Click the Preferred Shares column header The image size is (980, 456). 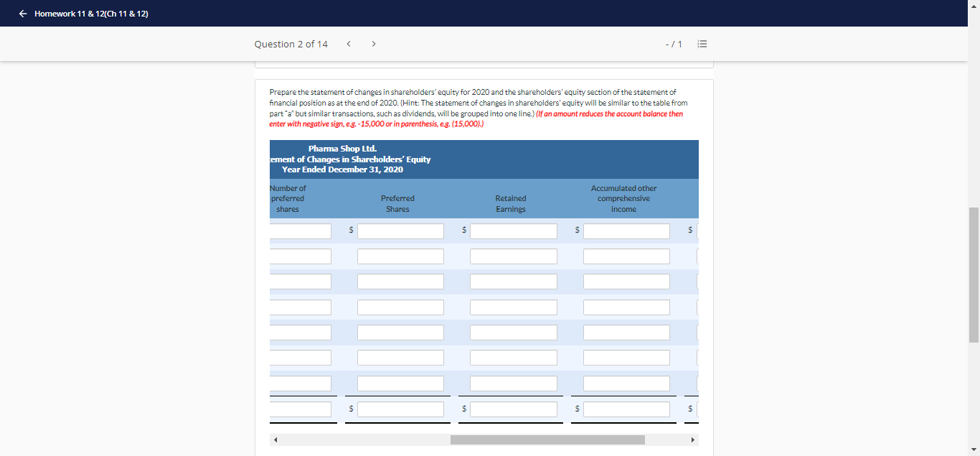click(x=397, y=204)
